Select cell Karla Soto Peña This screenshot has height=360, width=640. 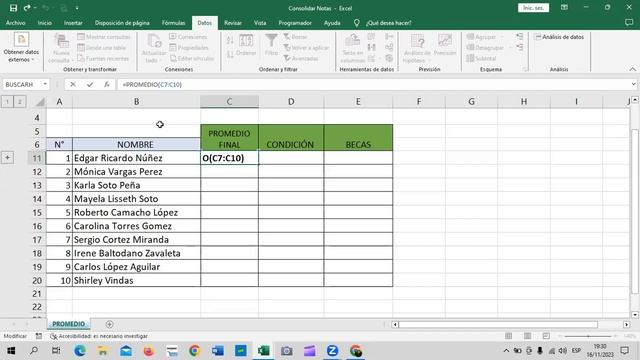tap(136, 185)
